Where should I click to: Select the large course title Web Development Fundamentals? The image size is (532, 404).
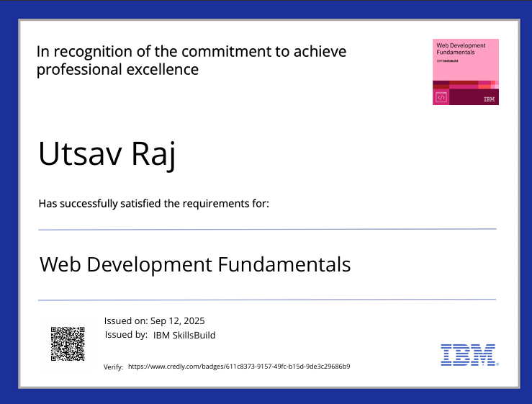195,264
